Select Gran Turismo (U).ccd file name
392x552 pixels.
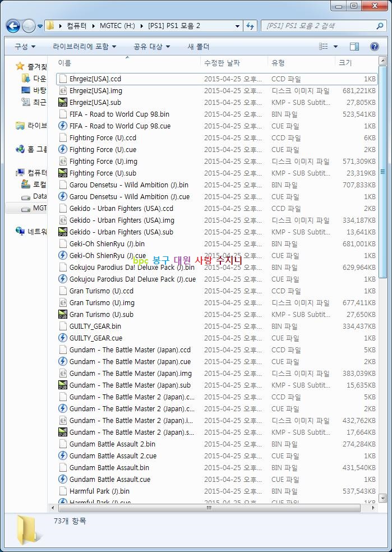102,291
